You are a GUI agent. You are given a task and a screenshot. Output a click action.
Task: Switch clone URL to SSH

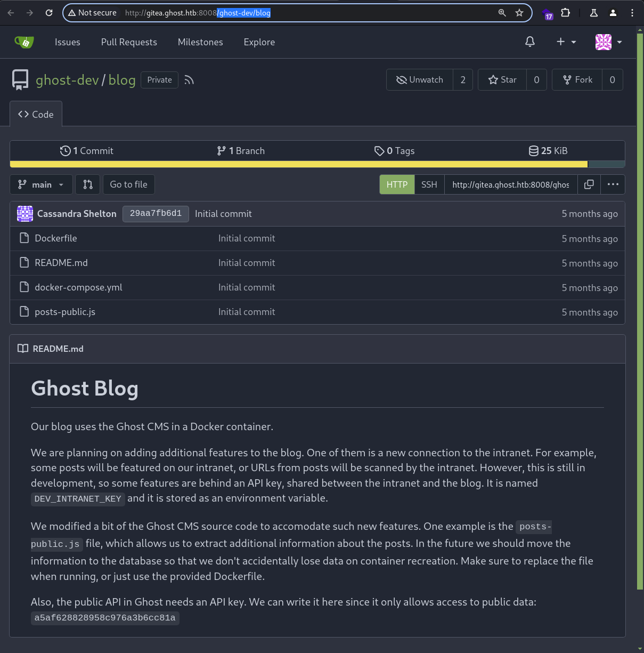pos(429,184)
